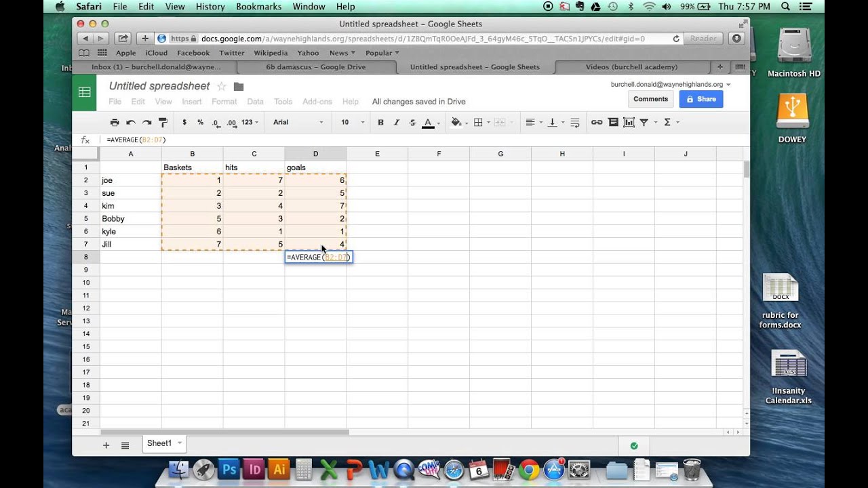Open the Sheets File menu
The height and width of the screenshot is (488, 868).
click(115, 102)
